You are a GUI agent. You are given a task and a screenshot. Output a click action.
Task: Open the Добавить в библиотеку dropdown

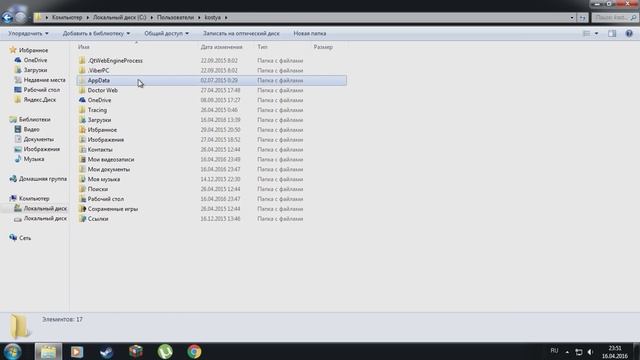[x=96, y=33]
